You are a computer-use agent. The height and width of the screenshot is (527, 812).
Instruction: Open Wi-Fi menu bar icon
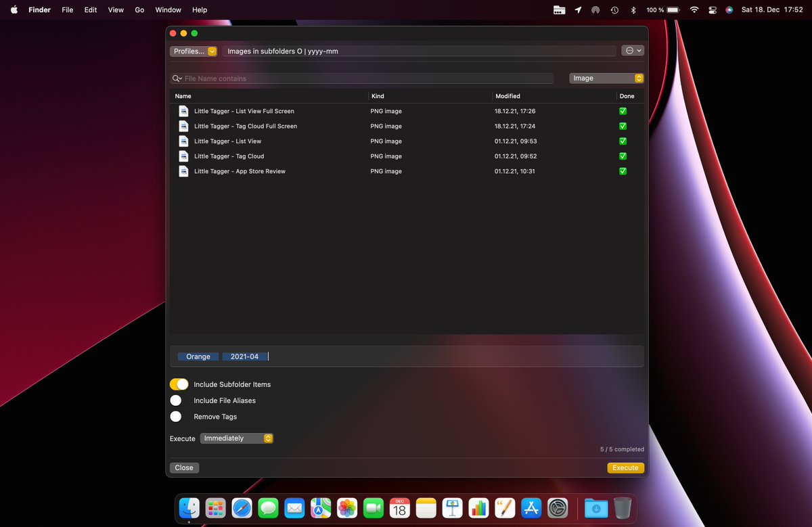pos(694,10)
